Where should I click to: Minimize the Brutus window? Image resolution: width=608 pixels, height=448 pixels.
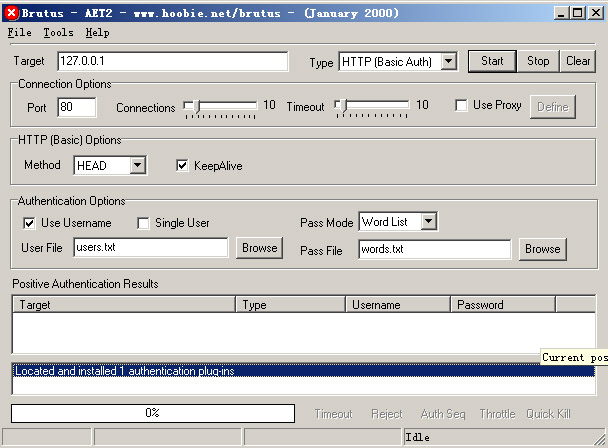tap(561, 13)
